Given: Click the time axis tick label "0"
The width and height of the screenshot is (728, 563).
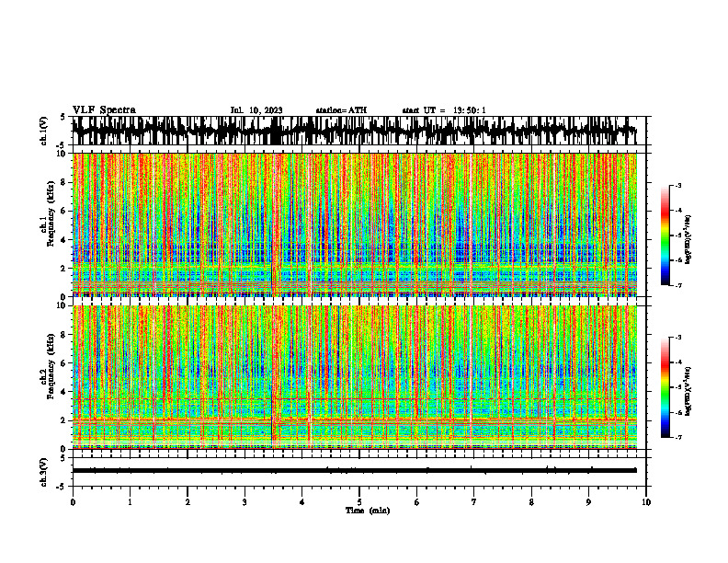Looking at the screenshot, I should (73, 502).
